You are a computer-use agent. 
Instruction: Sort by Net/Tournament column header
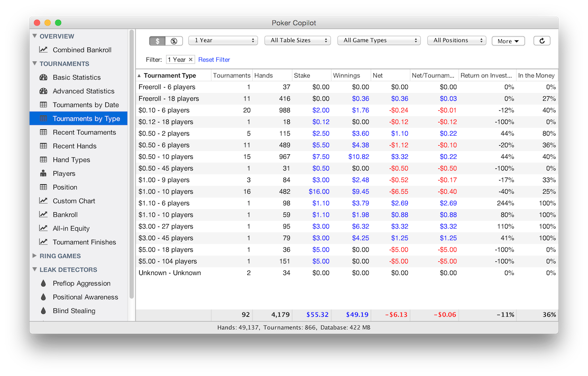(434, 76)
